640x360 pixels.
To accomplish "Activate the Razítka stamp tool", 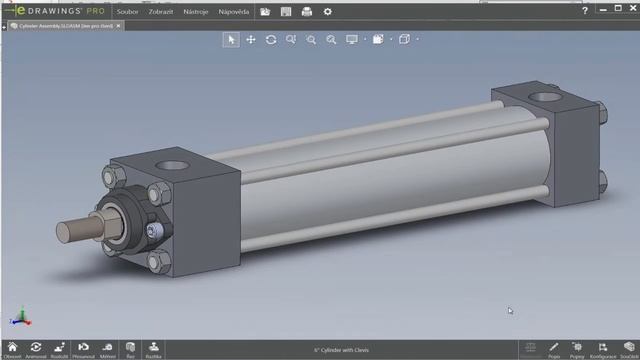I will coord(153,350).
